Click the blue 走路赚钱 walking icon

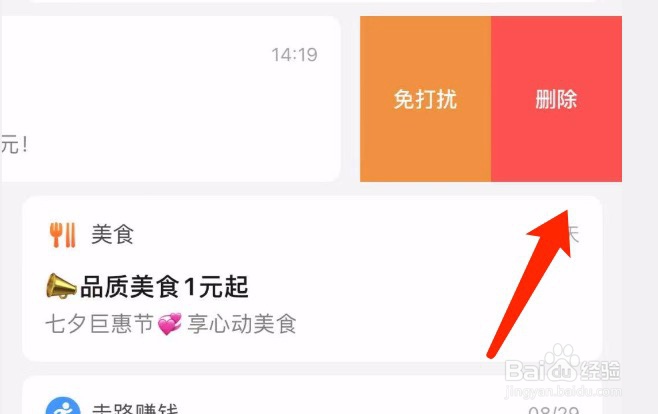click(63, 406)
